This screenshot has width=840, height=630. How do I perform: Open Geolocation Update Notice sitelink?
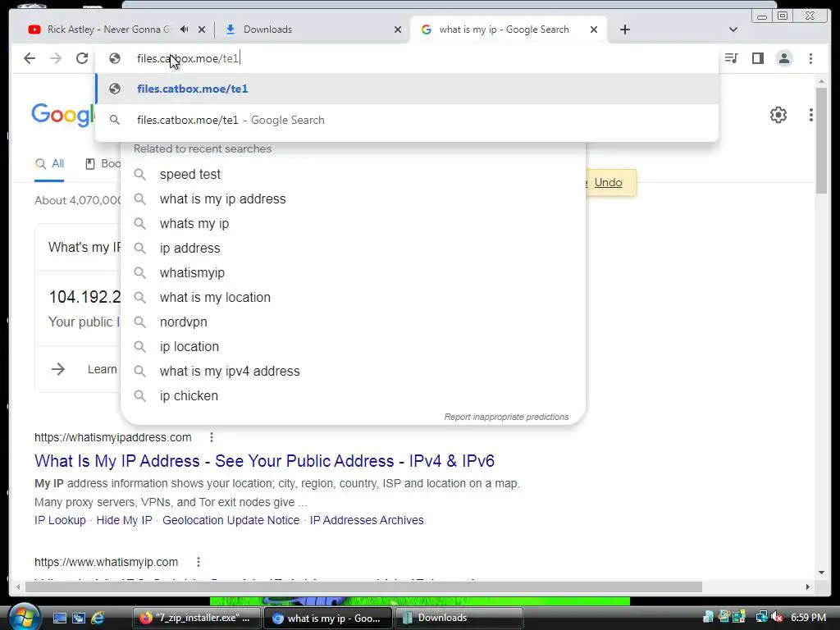click(x=231, y=520)
